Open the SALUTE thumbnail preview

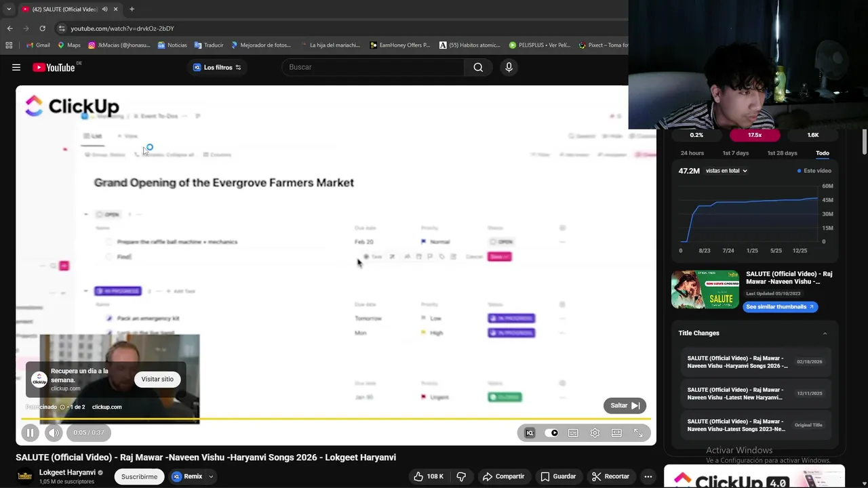click(705, 289)
